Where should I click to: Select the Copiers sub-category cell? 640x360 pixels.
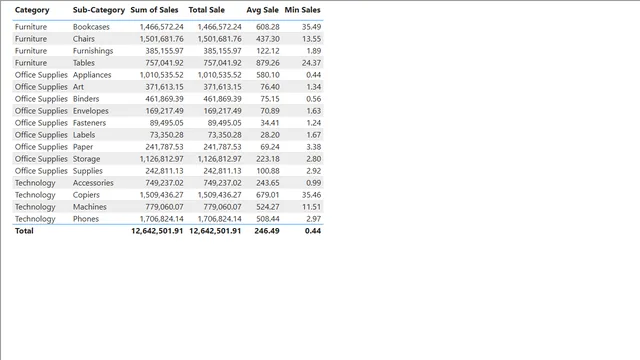[x=86, y=195]
